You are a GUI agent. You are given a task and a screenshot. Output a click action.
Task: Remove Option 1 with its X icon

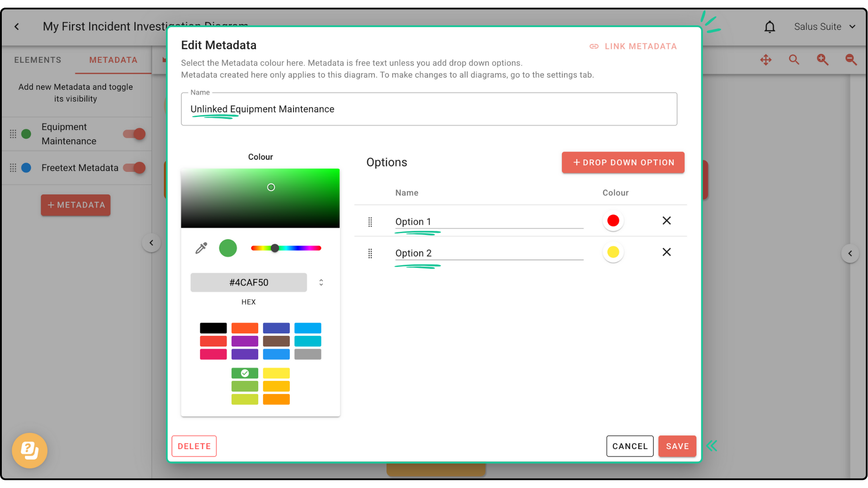pos(666,221)
